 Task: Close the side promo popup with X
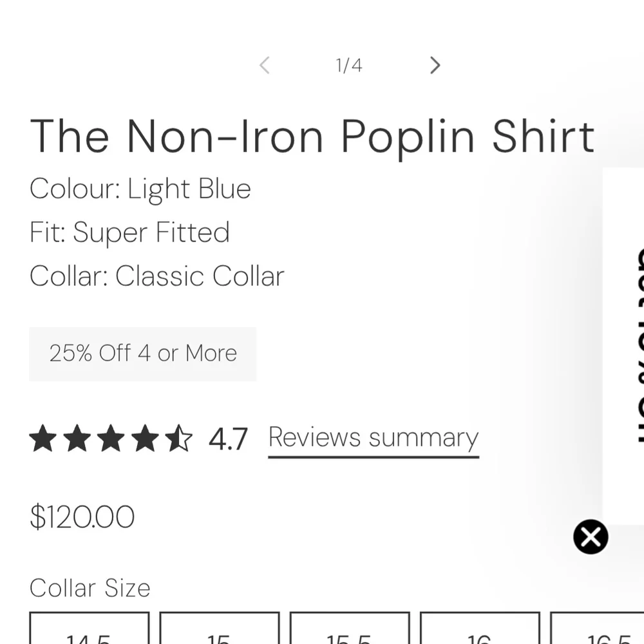[x=591, y=536]
